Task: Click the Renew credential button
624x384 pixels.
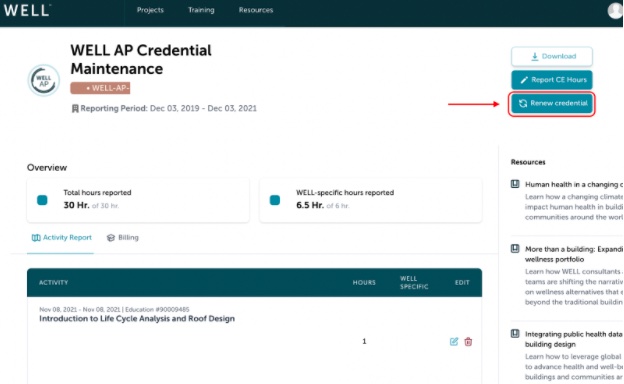Action: coord(552,103)
